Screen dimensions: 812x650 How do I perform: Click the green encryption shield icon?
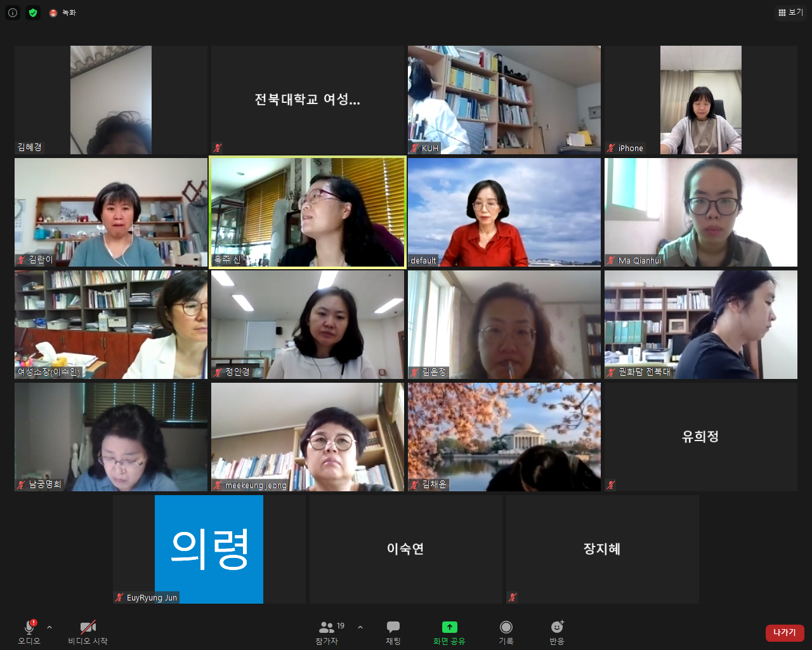click(33, 13)
